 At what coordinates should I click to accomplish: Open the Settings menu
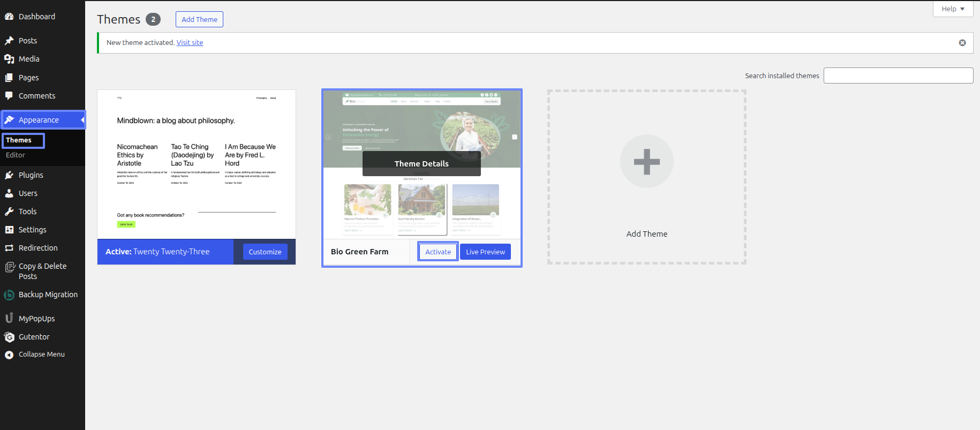[x=32, y=230]
